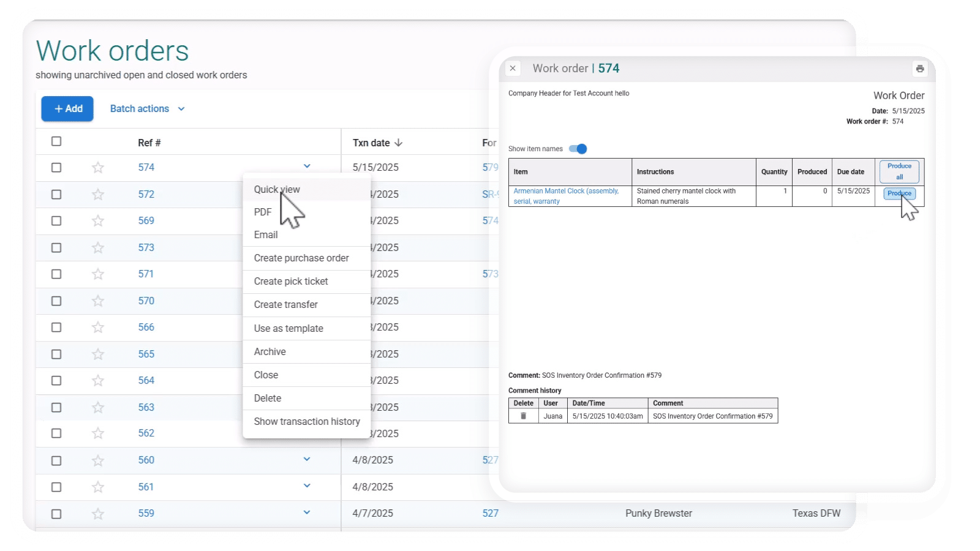
Task: Close the Work order 574 quick view panel
Action: pos(513,69)
